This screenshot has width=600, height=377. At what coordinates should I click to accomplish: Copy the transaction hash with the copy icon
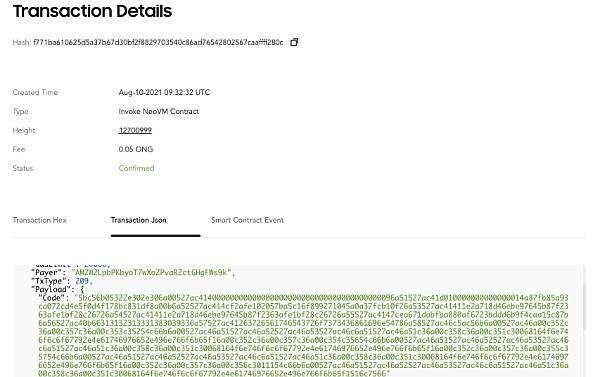pos(294,42)
